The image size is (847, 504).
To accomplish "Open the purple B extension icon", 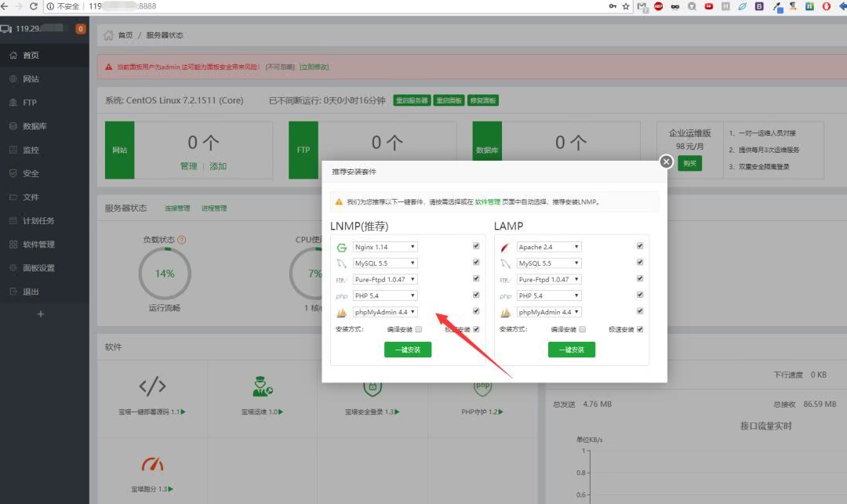I will pos(759,6).
